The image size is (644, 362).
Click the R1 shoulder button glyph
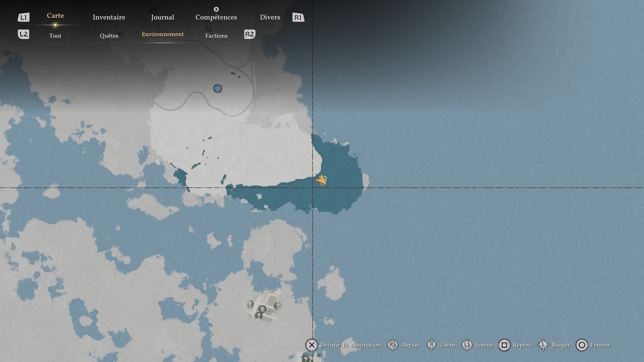(x=298, y=17)
